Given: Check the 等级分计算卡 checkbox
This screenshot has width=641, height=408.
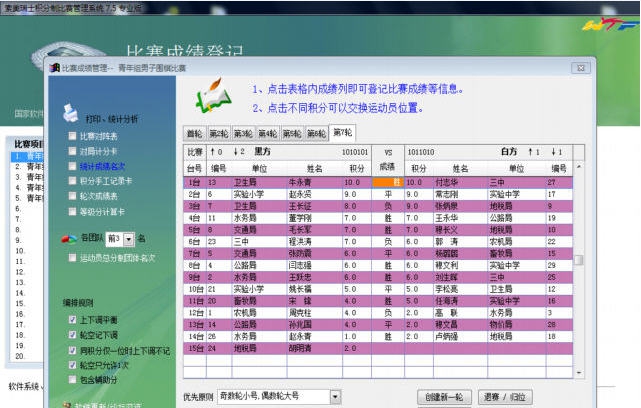Looking at the screenshot, I should click(72, 211).
